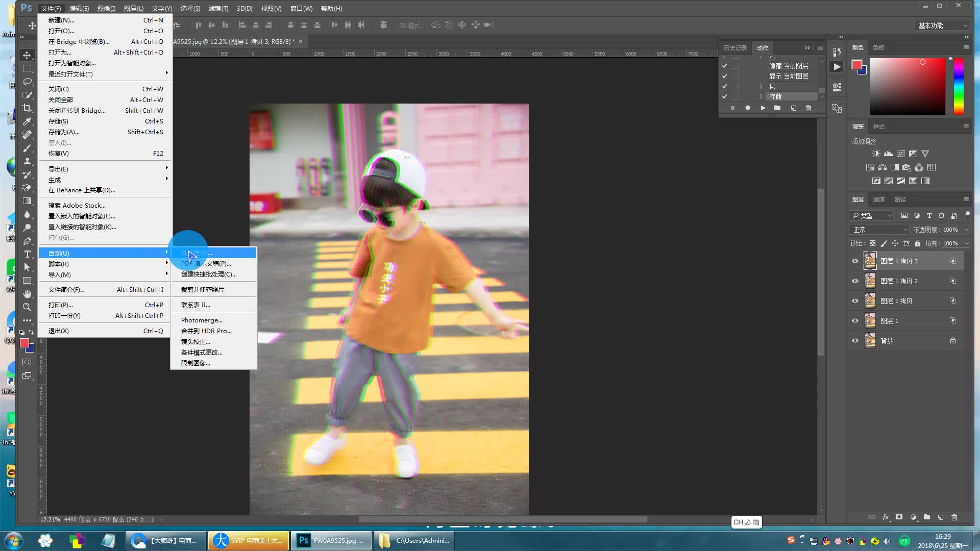Screen dimensions: 980x551
Task: Delete the selected action with the trash icon
Action: click(x=808, y=108)
